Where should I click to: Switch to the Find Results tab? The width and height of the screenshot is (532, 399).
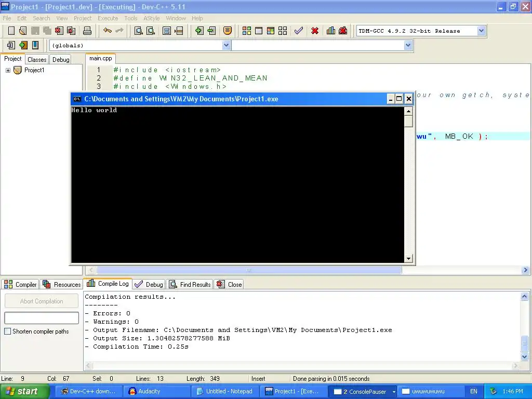coord(190,284)
